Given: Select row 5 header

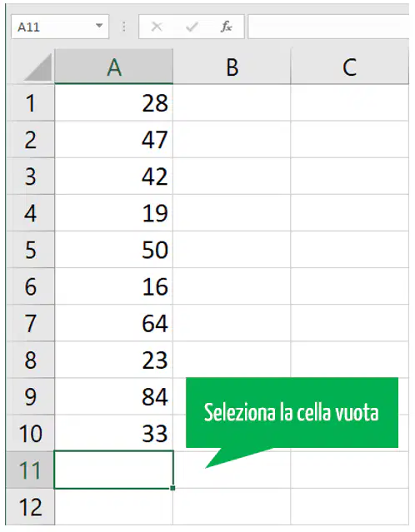Looking at the screenshot, I should click(30, 250).
